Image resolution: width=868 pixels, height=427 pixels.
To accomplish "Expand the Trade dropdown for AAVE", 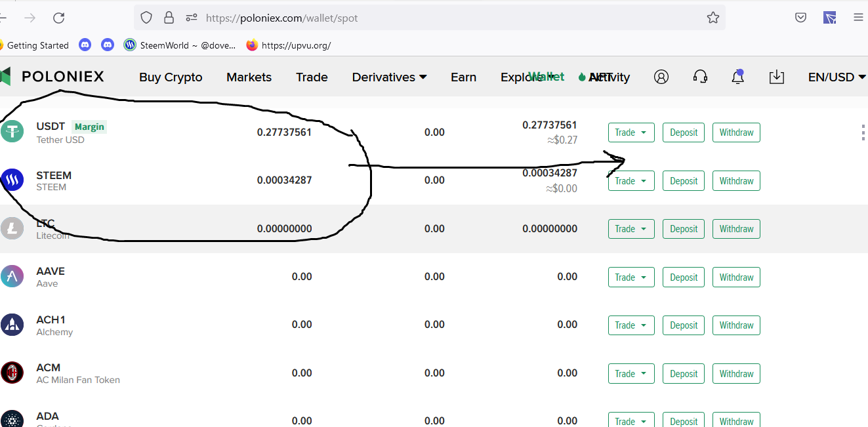I will point(631,277).
